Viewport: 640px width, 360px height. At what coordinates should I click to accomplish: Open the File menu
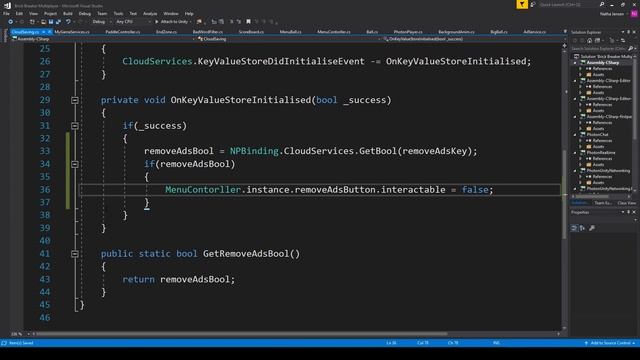point(7,13)
